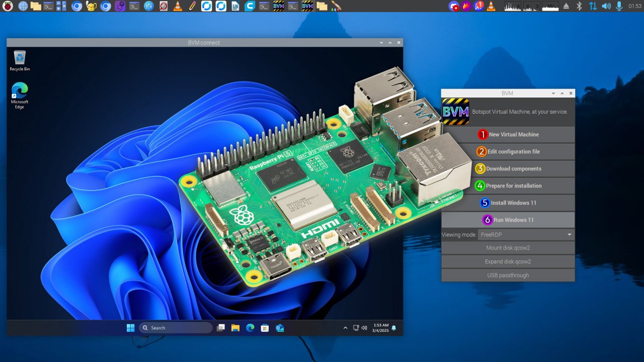
Task: Click the first BVM icon in the top panel
Action: (279, 6)
